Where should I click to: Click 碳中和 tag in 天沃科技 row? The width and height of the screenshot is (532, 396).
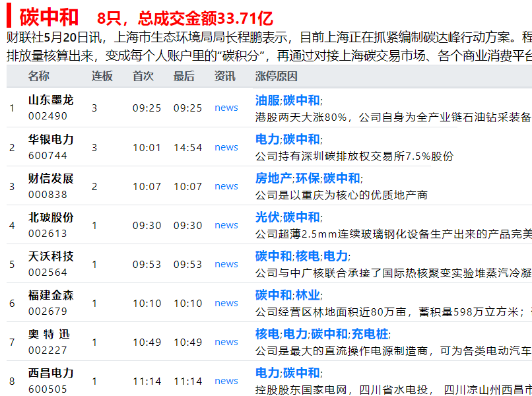pyautogui.click(x=273, y=256)
